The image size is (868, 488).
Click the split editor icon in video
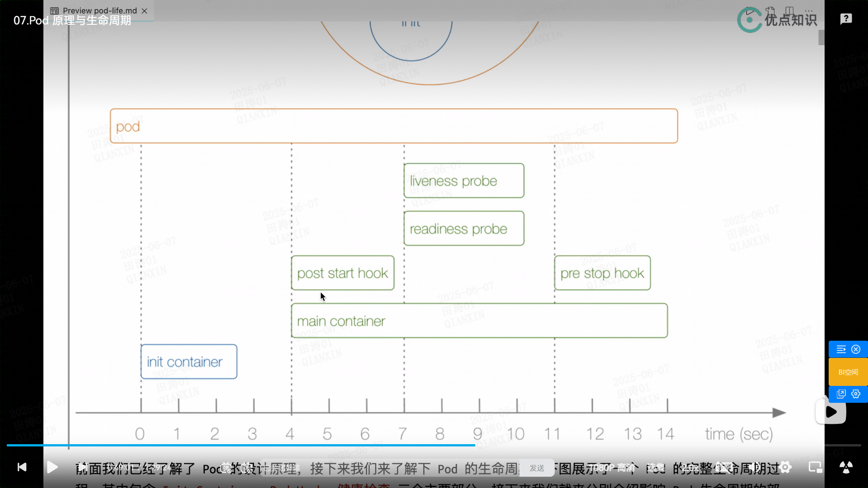pos(789,10)
